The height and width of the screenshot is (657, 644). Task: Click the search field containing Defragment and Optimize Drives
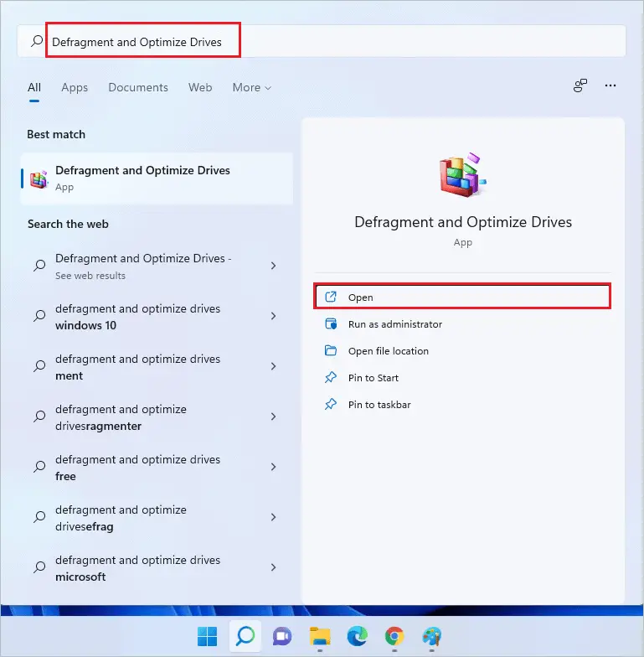(322, 40)
